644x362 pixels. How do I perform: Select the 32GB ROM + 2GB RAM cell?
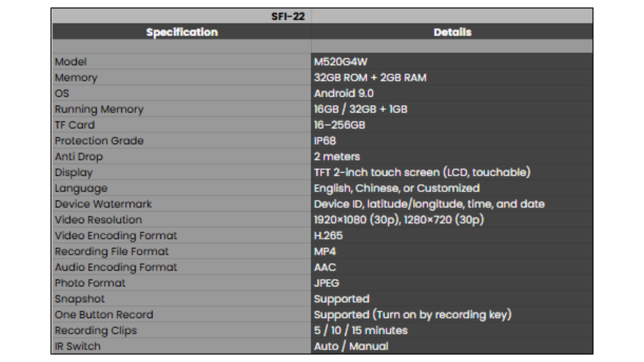(370, 78)
